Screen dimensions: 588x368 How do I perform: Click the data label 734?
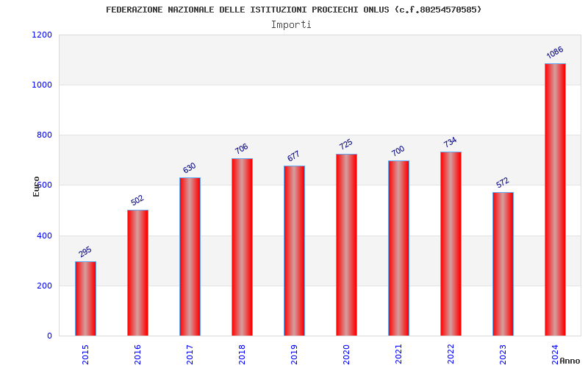450,142
